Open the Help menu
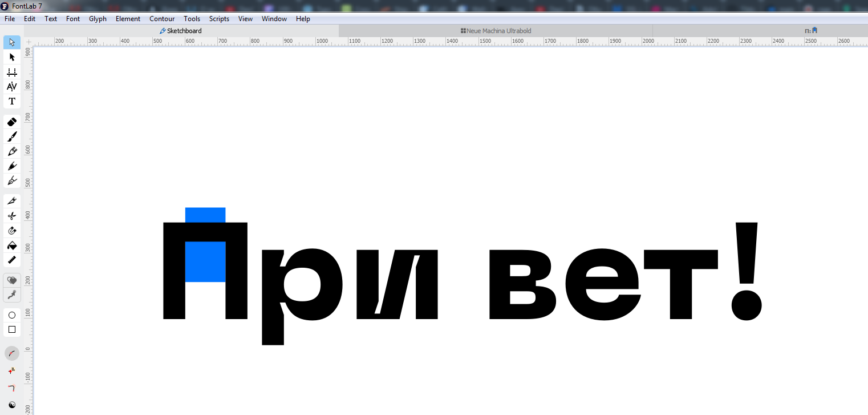This screenshot has width=868, height=415. point(303,19)
